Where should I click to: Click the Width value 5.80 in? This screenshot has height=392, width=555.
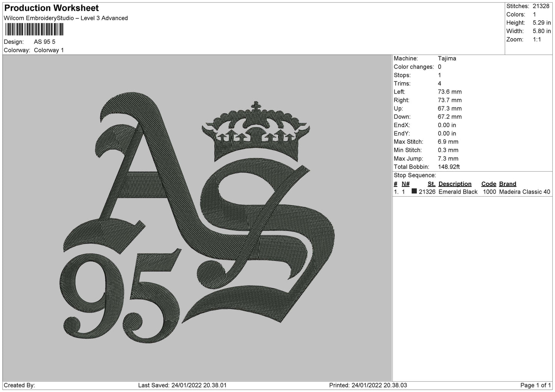coord(542,31)
